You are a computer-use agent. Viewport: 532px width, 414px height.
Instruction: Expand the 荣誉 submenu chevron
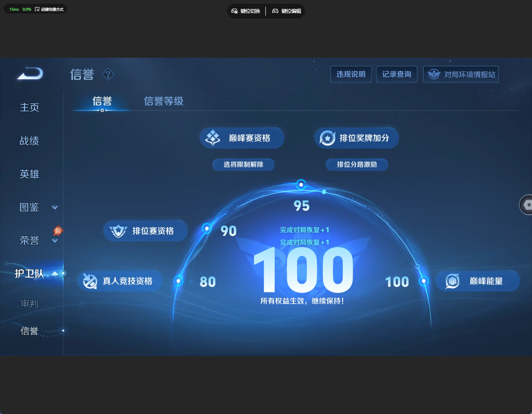(x=54, y=241)
